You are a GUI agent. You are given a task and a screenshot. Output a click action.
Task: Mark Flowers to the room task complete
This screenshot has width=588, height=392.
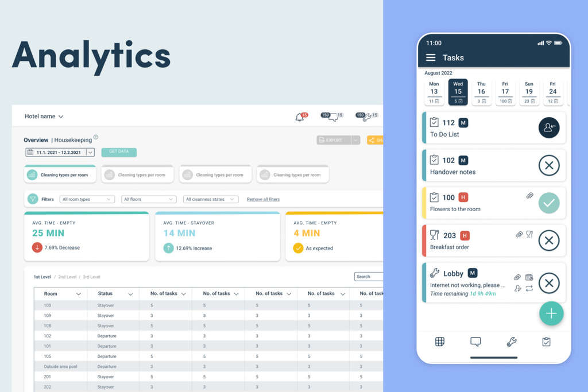pos(549,203)
